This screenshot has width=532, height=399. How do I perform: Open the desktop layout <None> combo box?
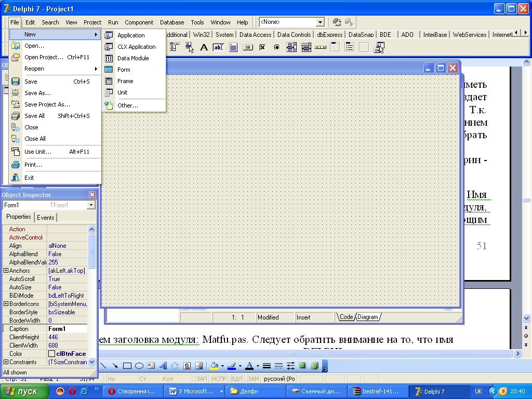(320, 22)
